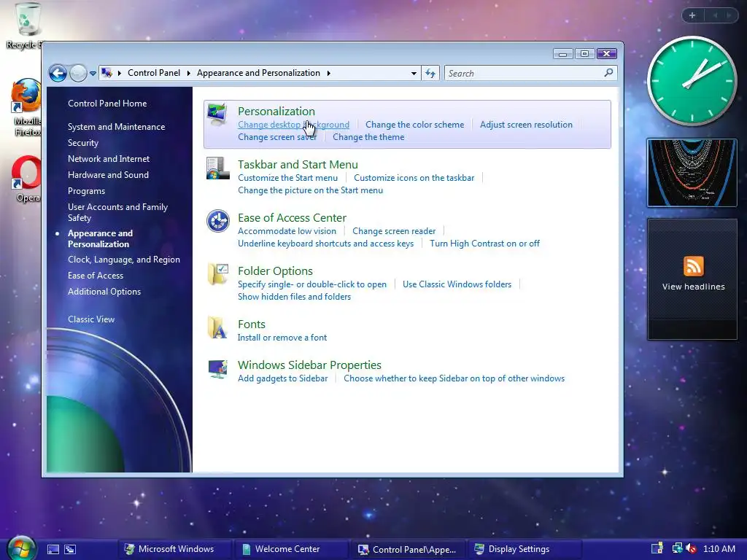The image size is (747, 560).
Task: Refresh the Control Panel view
Action: 430,74
